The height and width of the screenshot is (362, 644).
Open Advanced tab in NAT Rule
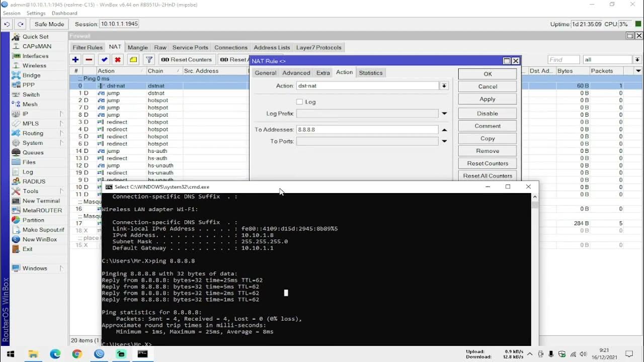[296, 73]
